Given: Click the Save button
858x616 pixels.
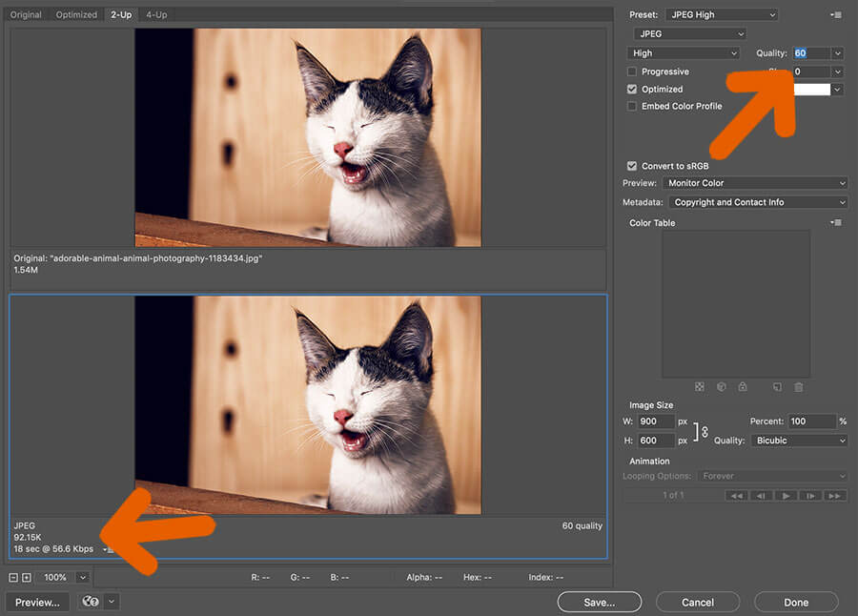Looking at the screenshot, I should coord(599,602).
